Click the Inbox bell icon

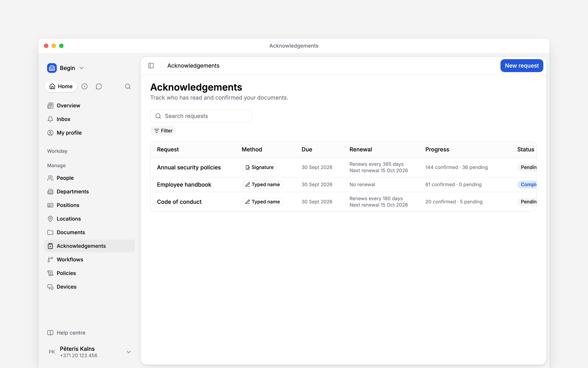(x=50, y=119)
